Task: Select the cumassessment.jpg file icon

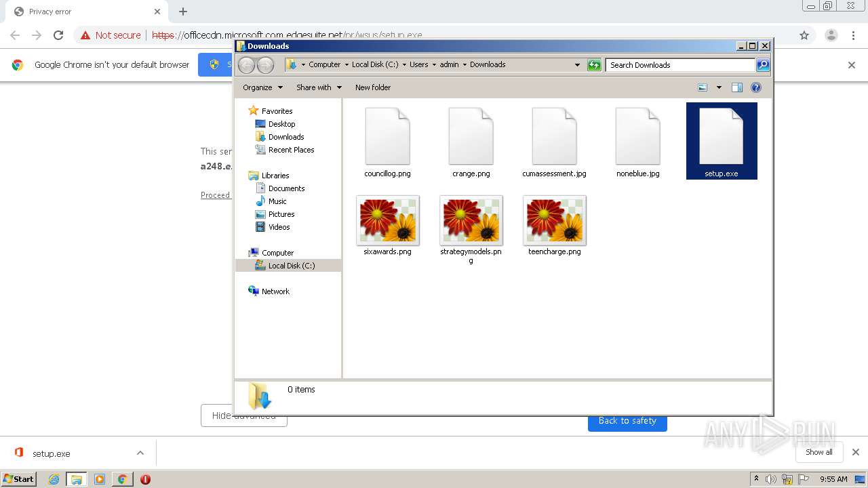Action: (554, 136)
